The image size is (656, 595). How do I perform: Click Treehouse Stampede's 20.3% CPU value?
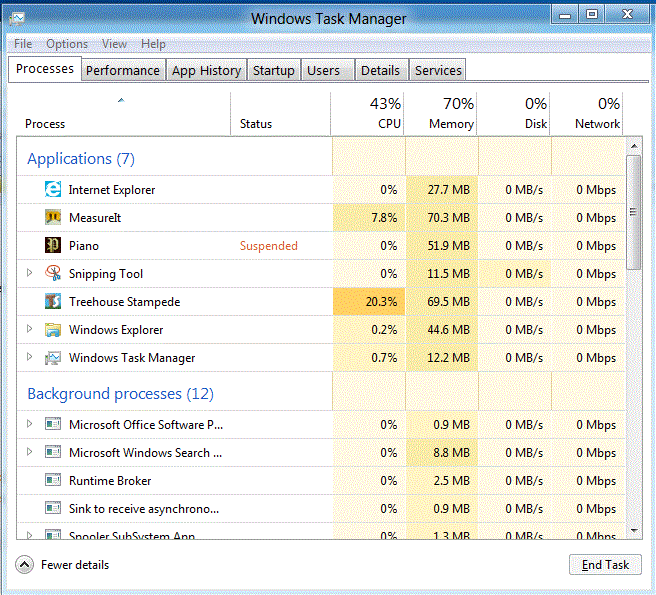[x=381, y=302]
